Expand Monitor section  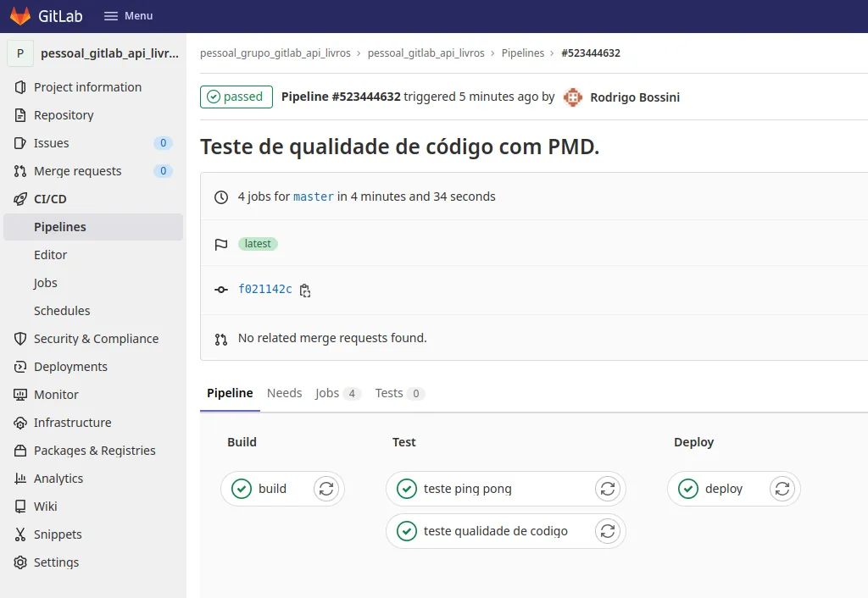coord(56,395)
